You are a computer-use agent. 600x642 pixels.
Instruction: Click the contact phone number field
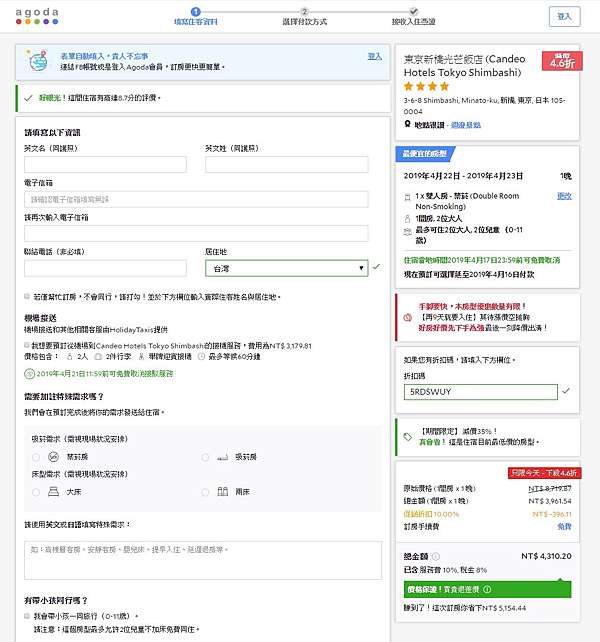pyautogui.click(x=105, y=268)
